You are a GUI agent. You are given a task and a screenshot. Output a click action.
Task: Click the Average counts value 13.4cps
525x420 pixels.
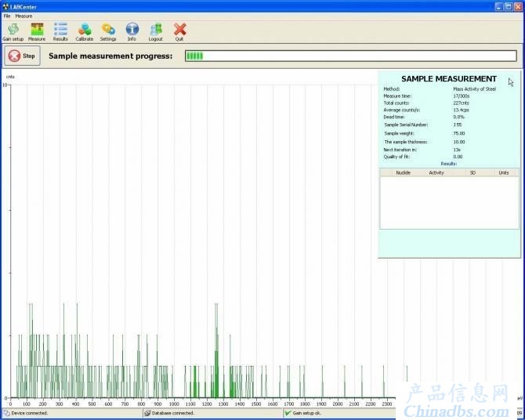pyautogui.click(x=461, y=110)
